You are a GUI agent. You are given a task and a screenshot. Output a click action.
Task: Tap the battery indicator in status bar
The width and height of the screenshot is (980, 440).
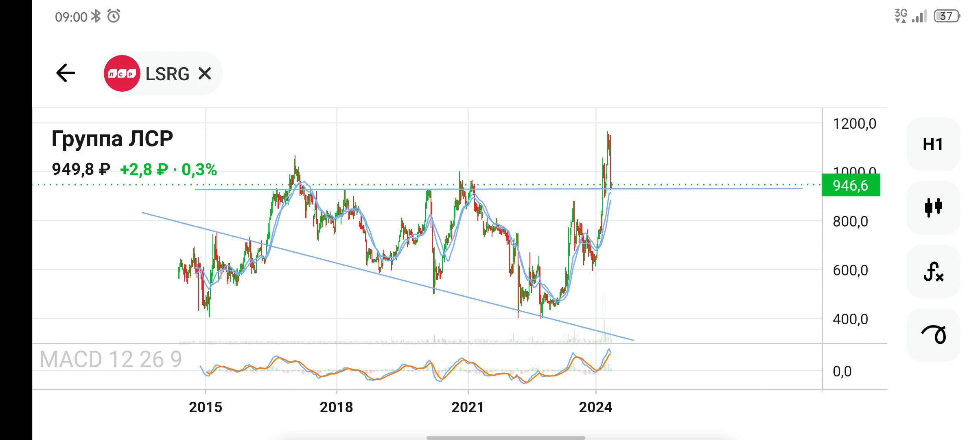click(947, 16)
